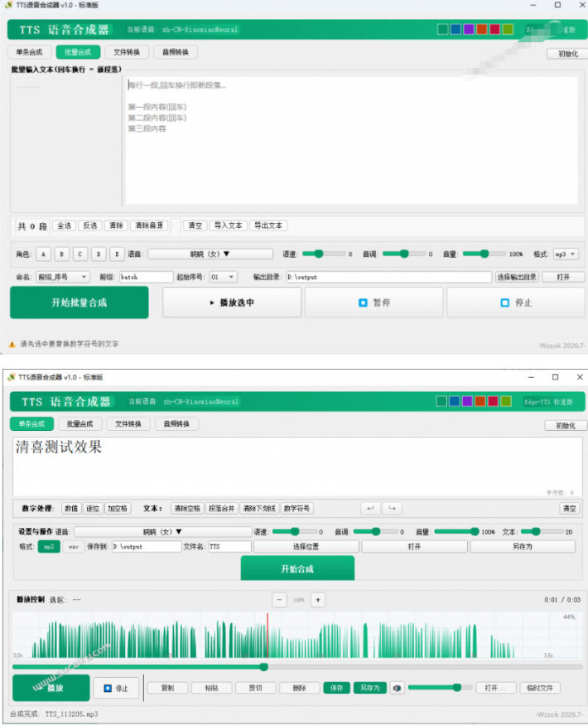The width and height of the screenshot is (588, 726).
Task: Click the green 开始合成 button
Action: [x=297, y=569]
